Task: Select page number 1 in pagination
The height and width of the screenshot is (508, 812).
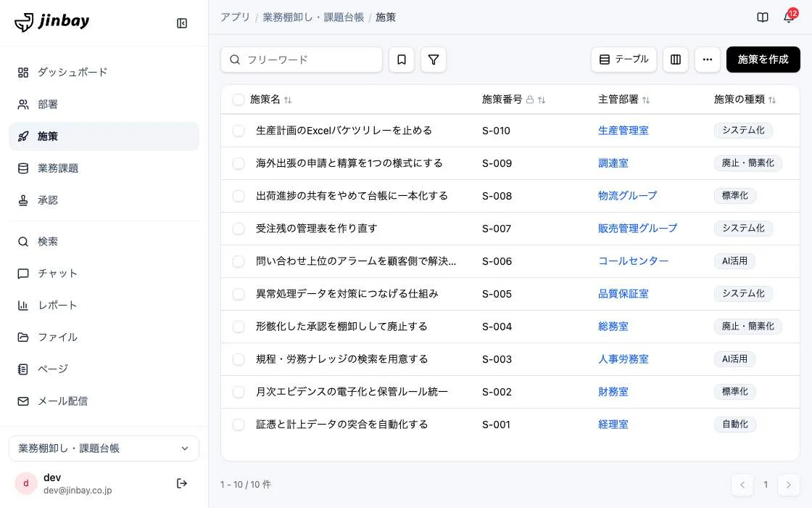Action: pos(766,485)
